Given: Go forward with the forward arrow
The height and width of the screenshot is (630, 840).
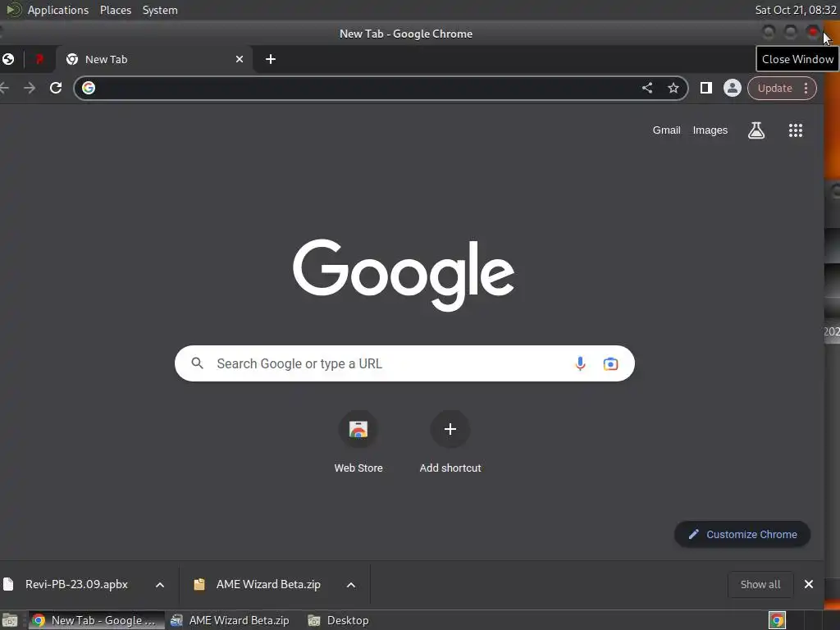Looking at the screenshot, I should 30,88.
